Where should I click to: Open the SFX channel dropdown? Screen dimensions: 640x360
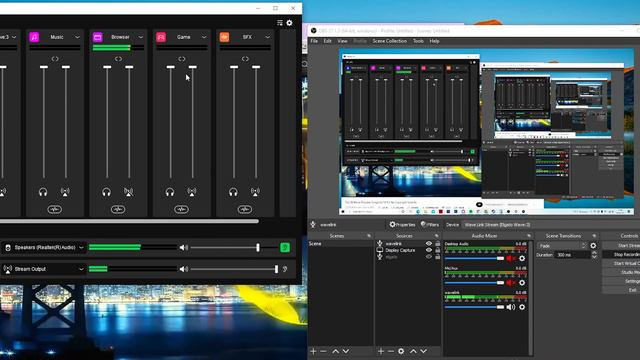(267, 37)
